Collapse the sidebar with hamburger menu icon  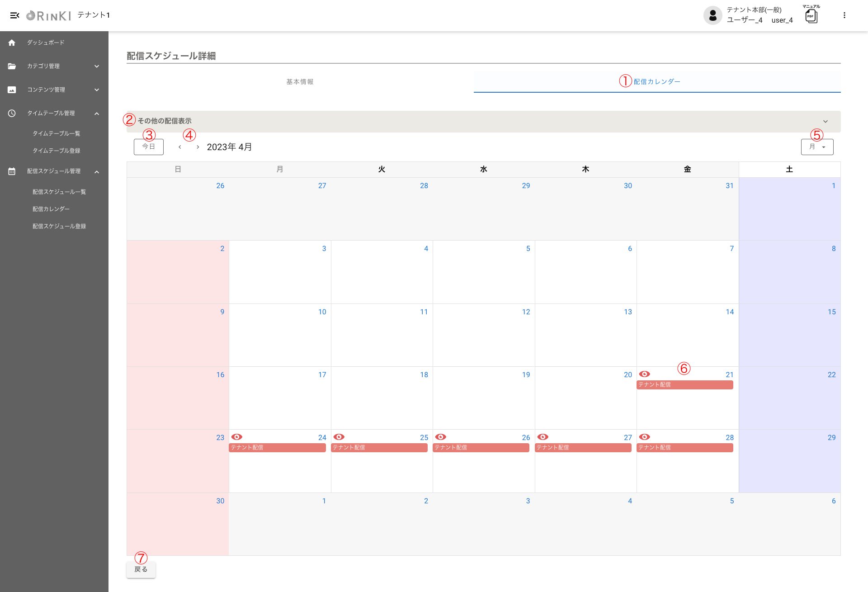coord(14,15)
